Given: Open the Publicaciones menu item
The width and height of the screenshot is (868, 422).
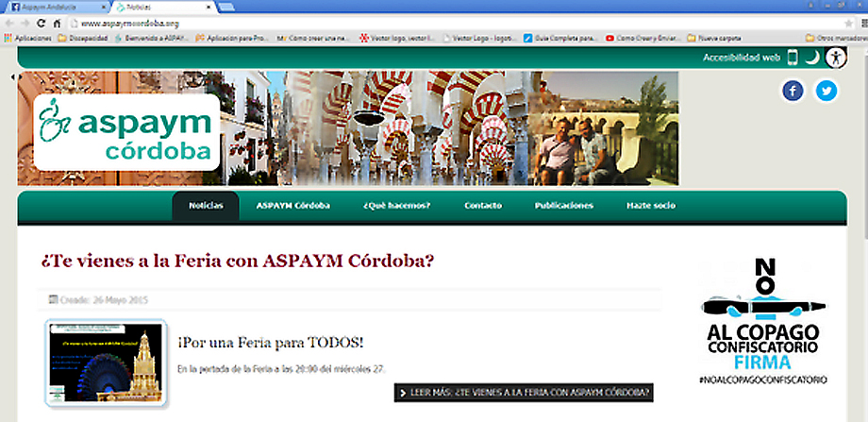Looking at the screenshot, I should pos(563,206).
